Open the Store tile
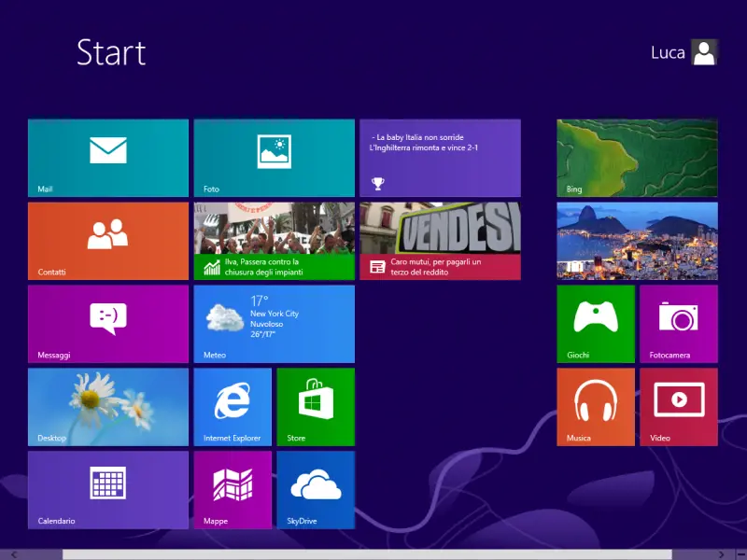Image resolution: width=747 pixels, height=560 pixels. pyautogui.click(x=316, y=407)
